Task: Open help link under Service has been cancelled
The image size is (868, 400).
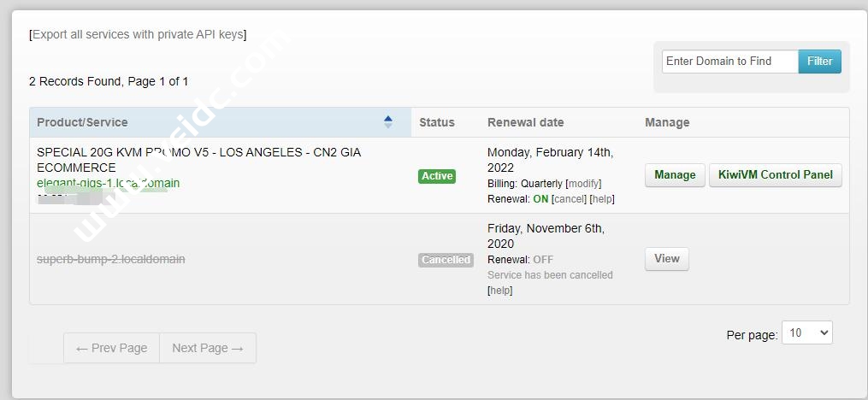Action: [500, 291]
